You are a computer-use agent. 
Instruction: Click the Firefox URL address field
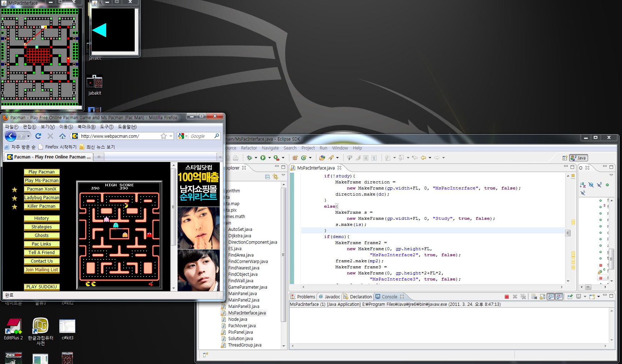click(118, 136)
